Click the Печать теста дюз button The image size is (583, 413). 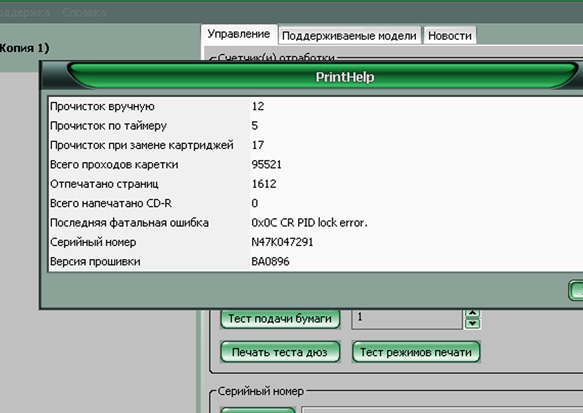click(x=280, y=352)
